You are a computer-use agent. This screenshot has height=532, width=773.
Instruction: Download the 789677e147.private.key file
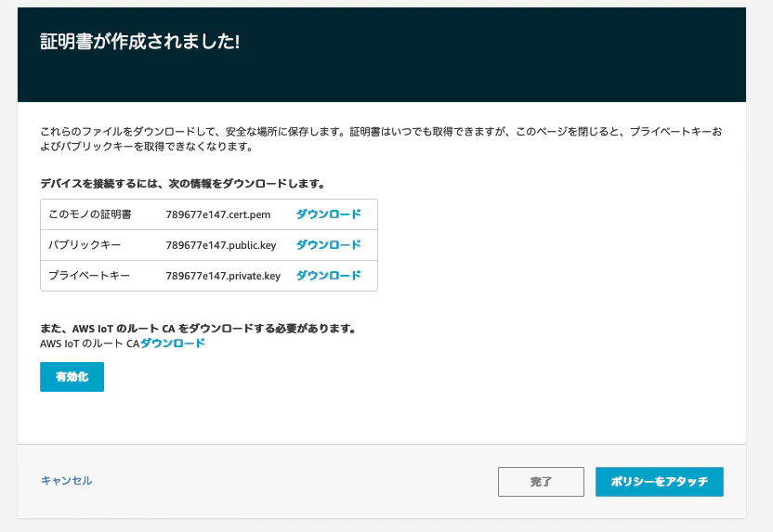point(328,276)
